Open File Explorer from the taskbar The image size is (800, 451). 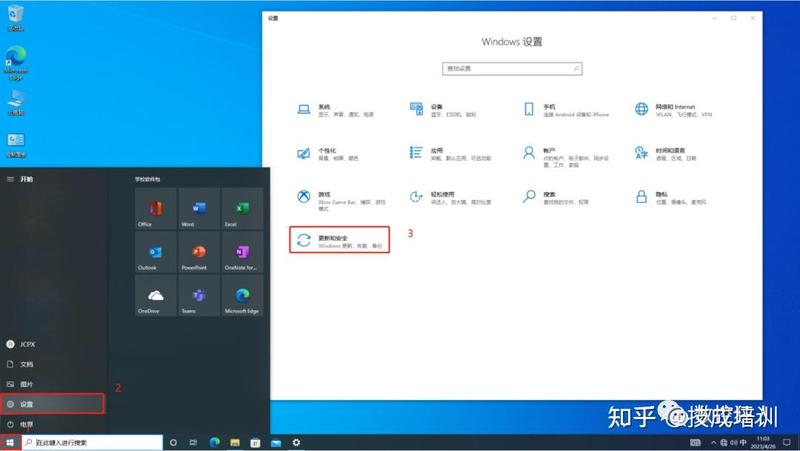point(235,442)
